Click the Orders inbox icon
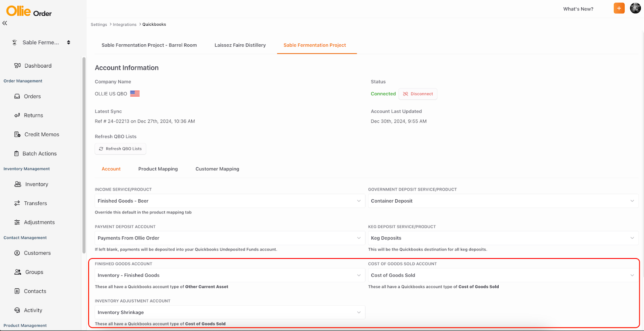The image size is (644, 331). (x=17, y=96)
